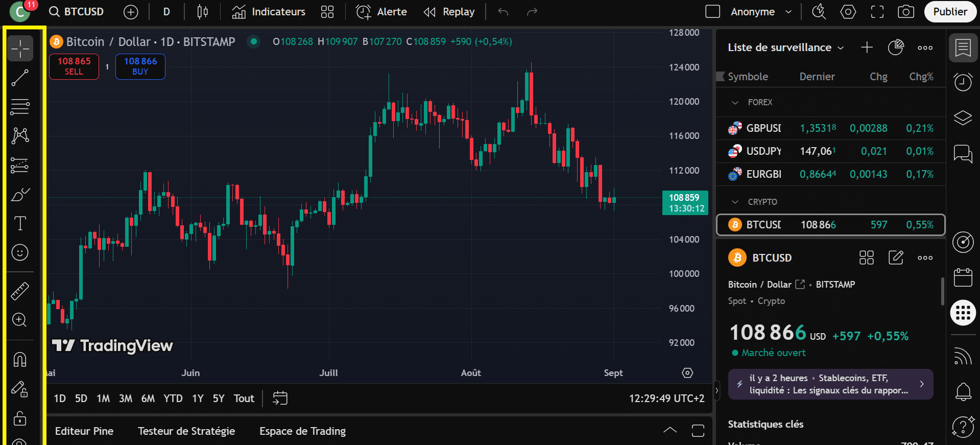Set chart range to 6M
The height and width of the screenshot is (445, 980).
[148, 399]
